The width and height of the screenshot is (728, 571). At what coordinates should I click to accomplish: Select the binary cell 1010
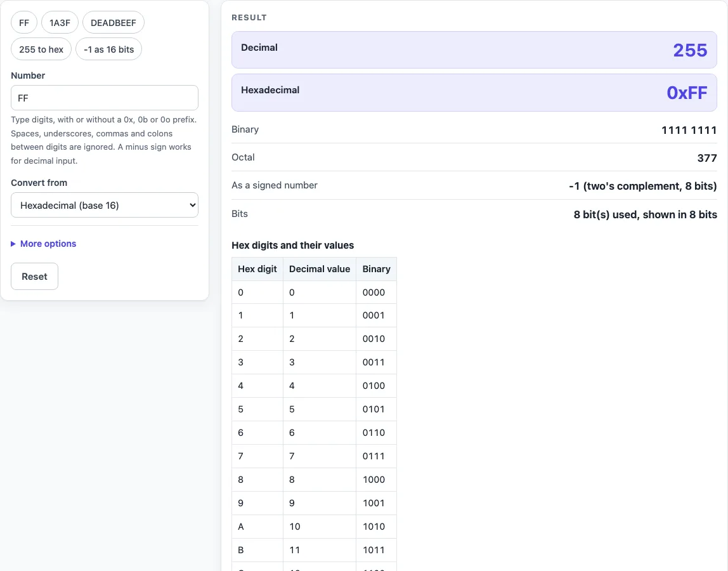click(376, 527)
